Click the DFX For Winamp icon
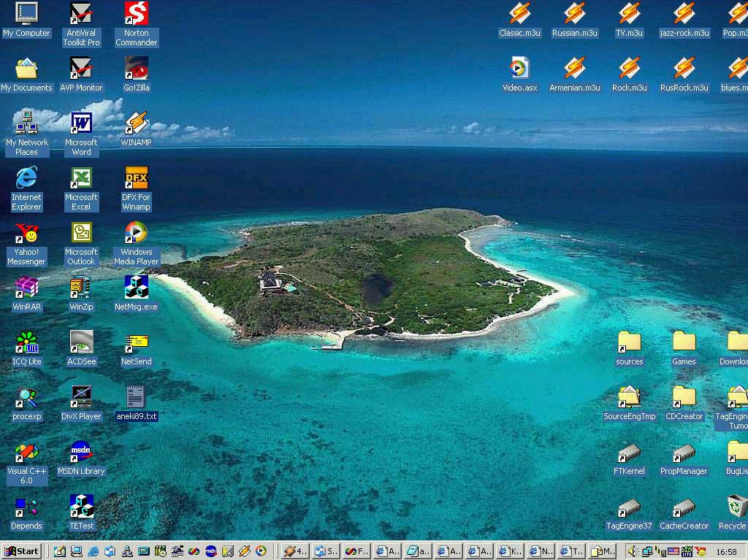748x560 pixels. 136,178
